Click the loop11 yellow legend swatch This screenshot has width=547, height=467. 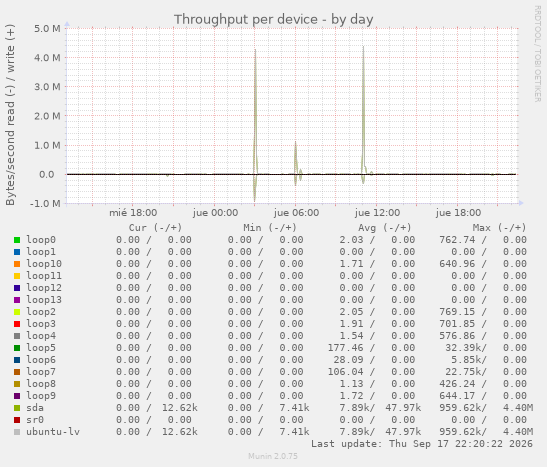click(x=17, y=276)
